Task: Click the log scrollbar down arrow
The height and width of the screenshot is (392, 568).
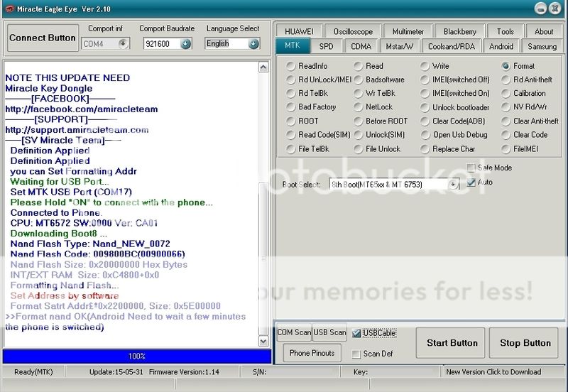Action: click(263, 341)
